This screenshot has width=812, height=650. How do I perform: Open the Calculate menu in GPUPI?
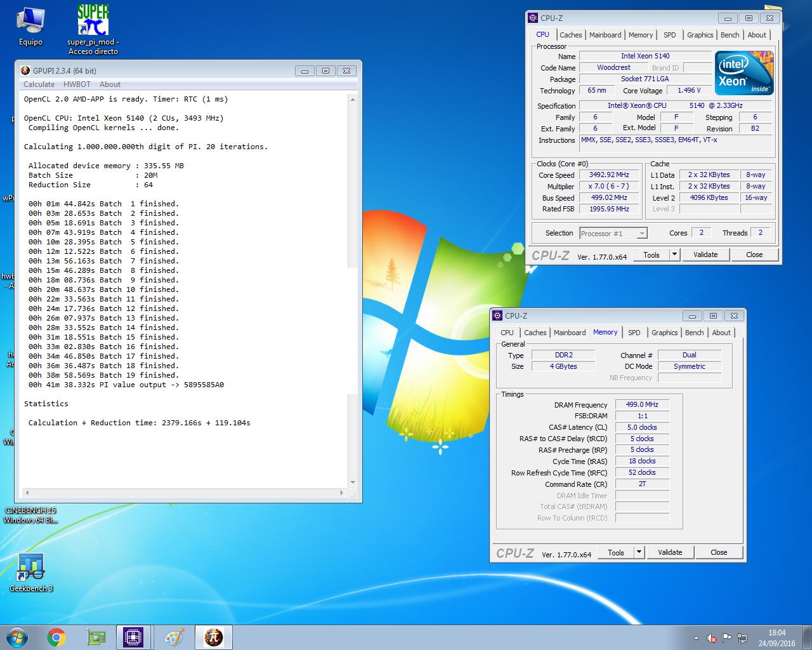coord(39,84)
